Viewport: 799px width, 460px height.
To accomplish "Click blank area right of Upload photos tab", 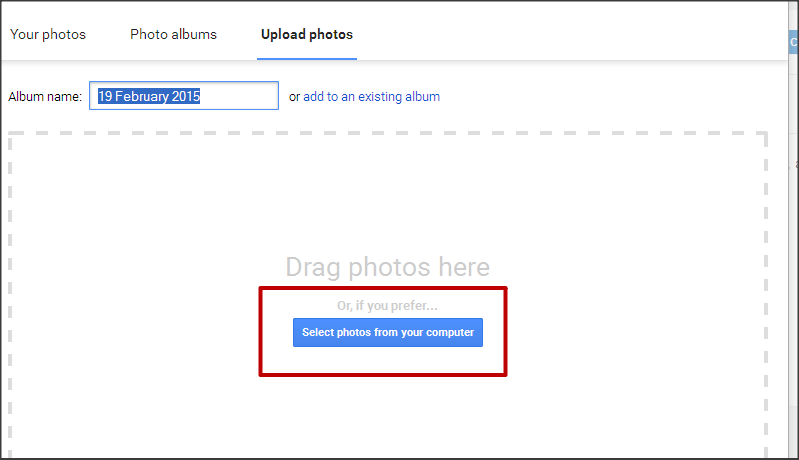I will (561, 35).
